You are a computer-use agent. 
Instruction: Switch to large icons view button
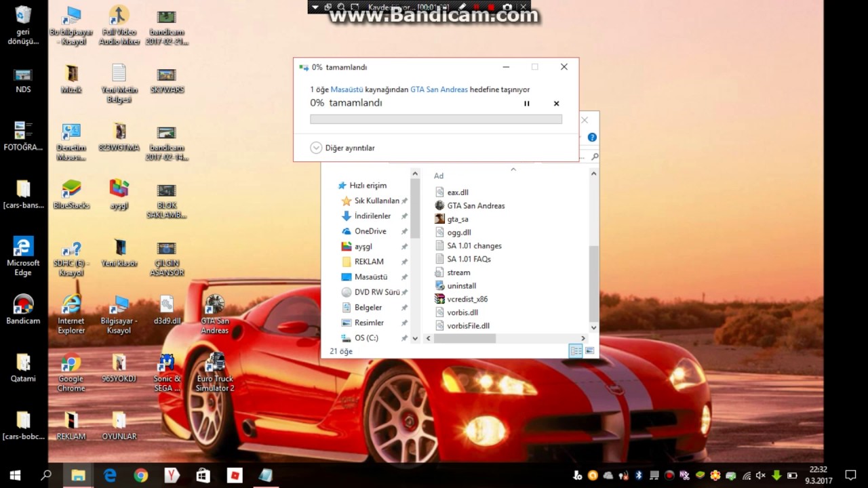[589, 350]
